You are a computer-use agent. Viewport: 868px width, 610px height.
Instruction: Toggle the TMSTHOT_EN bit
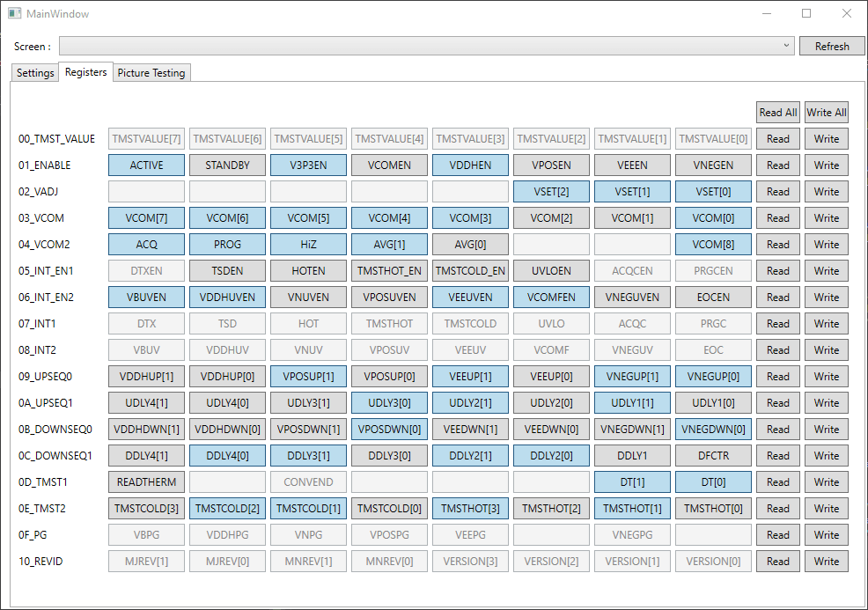pyautogui.click(x=389, y=270)
